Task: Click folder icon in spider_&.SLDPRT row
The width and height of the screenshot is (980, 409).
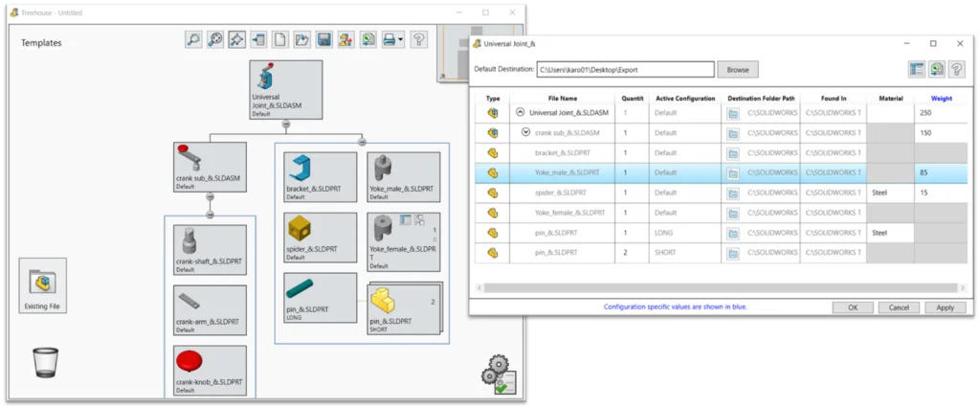Action: (733, 193)
